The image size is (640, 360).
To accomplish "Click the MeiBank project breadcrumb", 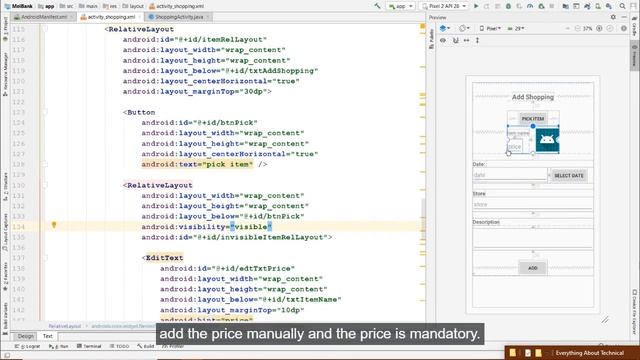I will click(x=19, y=6).
